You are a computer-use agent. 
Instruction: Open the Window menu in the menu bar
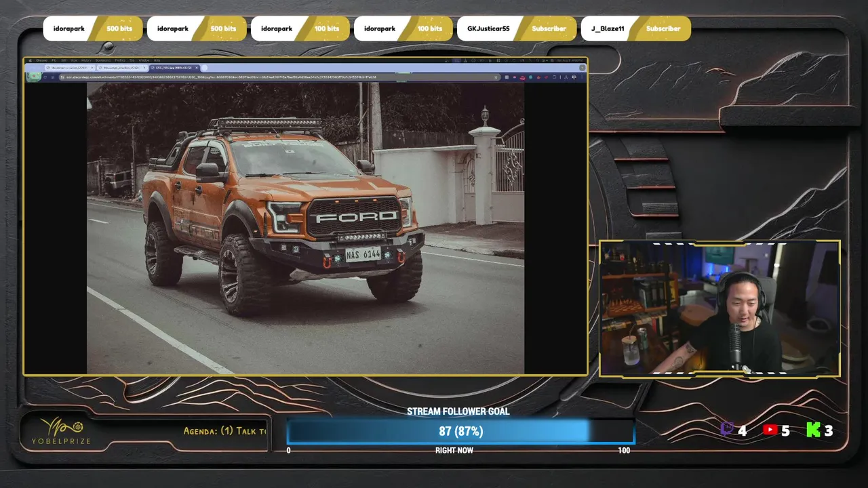[x=144, y=60]
